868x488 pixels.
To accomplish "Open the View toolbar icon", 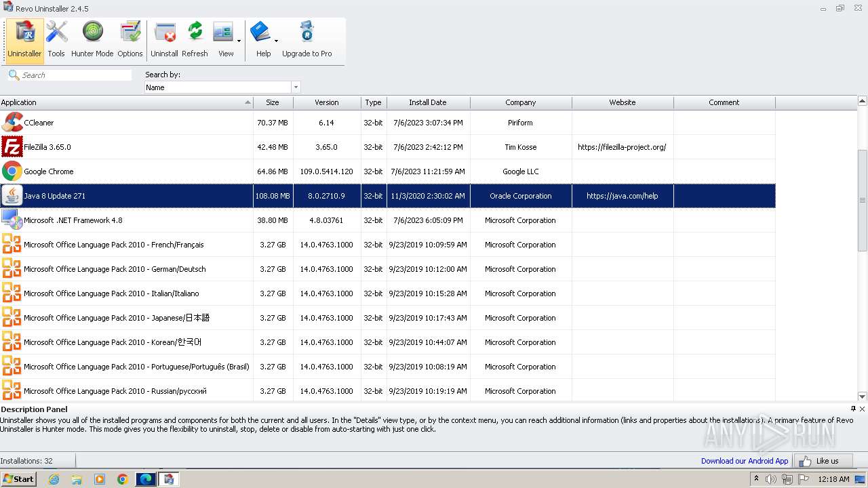I will click(x=224, y=39).
